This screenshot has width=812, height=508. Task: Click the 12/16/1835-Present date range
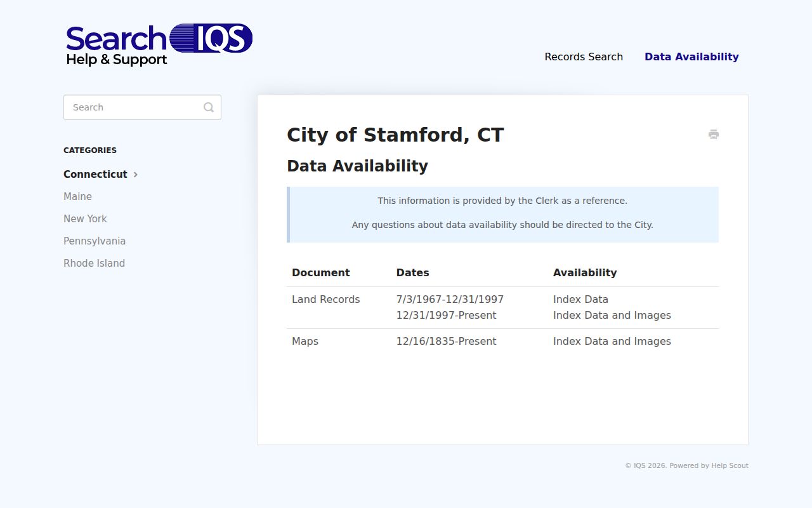click(x=446, y=341)
